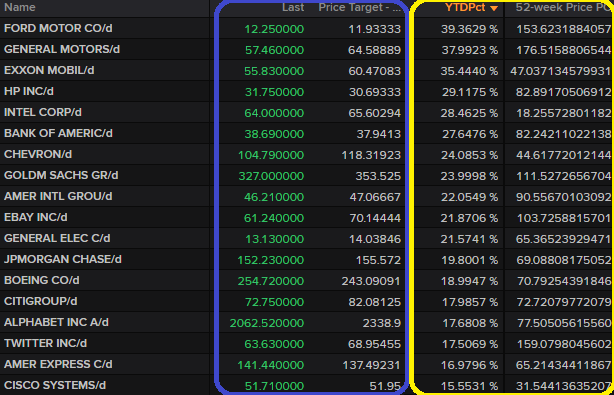The height and width of the screenshot is (395, 614).
Task: Click Bank of America last price 38.690000
Action: point(274,134)
